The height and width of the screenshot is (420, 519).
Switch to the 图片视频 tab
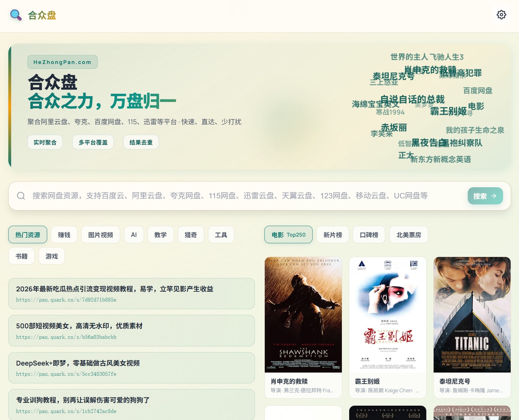point(101,235)
